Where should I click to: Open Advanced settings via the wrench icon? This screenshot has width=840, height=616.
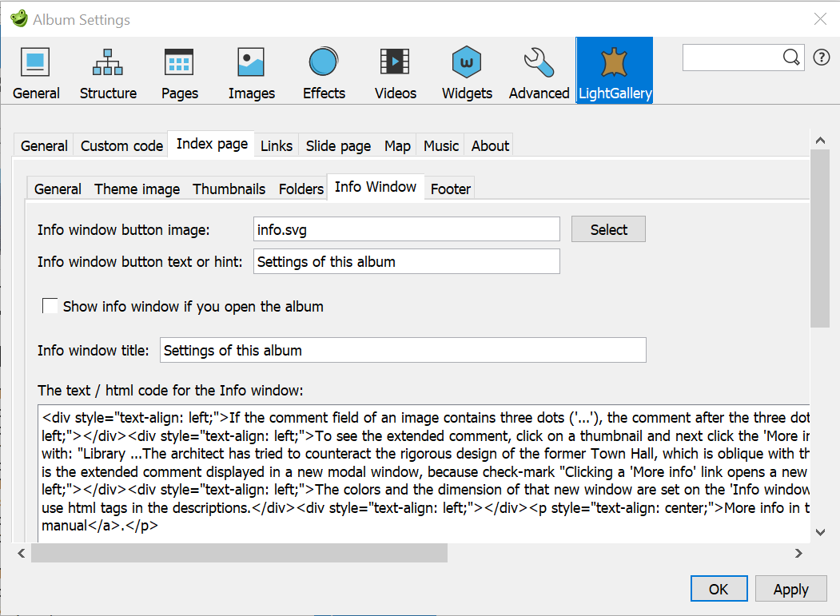pyautogui.click(x=538, y=70)
